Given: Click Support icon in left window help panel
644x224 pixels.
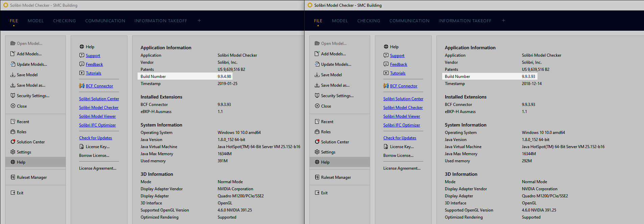Looking at the screenshot, I should (82, 55).
